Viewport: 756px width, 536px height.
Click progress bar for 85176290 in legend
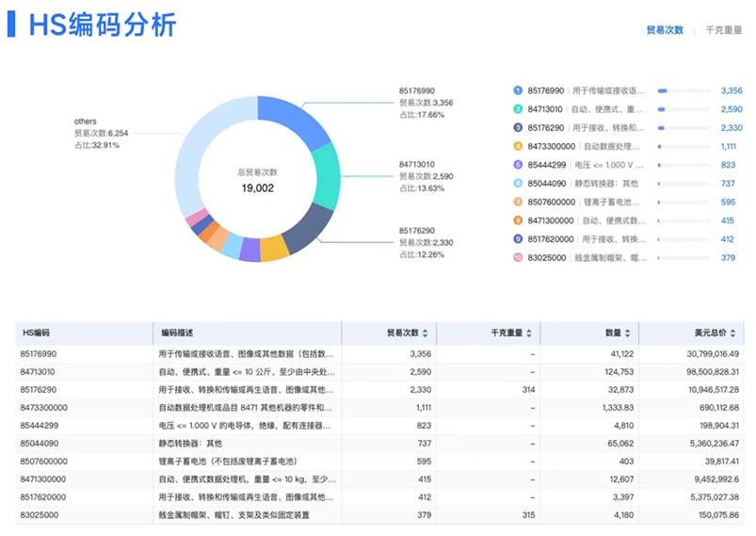click(x=684, y=128)
